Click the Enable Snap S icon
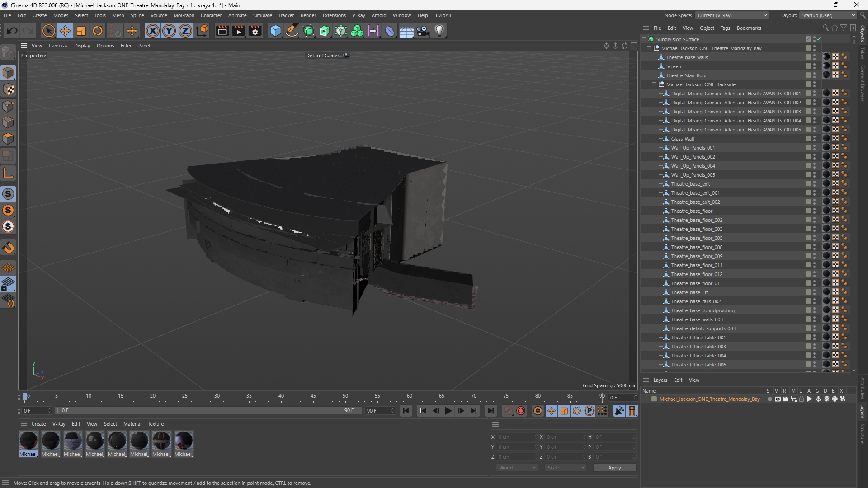Screen dimensions: 868x488 (x=8, y=194)
